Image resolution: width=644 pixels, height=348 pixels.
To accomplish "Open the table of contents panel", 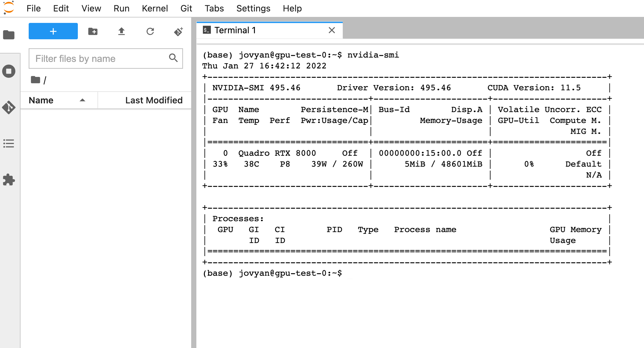I will [x=8, y=144].
